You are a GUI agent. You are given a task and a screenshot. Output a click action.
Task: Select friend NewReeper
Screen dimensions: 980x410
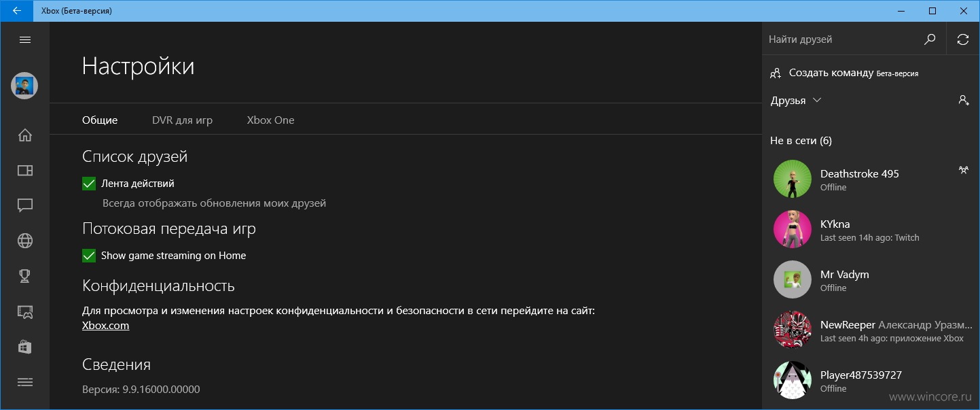871,330
